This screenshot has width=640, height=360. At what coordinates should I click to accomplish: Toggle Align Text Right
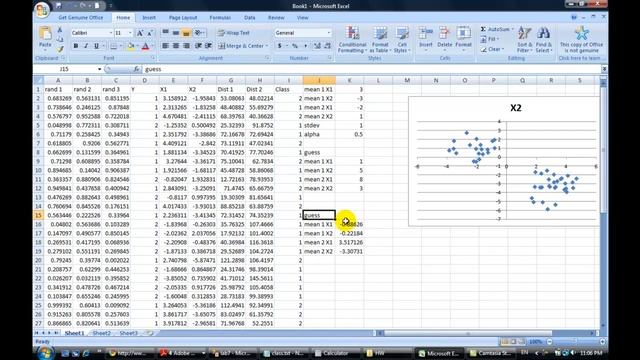click(186, 46)
